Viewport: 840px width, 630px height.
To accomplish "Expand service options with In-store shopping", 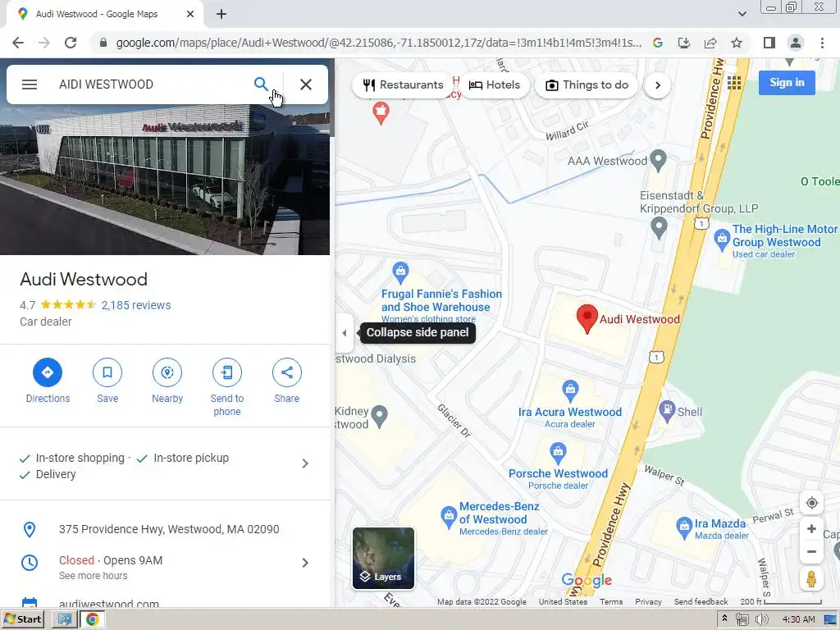I will click(x=164, y=464).
